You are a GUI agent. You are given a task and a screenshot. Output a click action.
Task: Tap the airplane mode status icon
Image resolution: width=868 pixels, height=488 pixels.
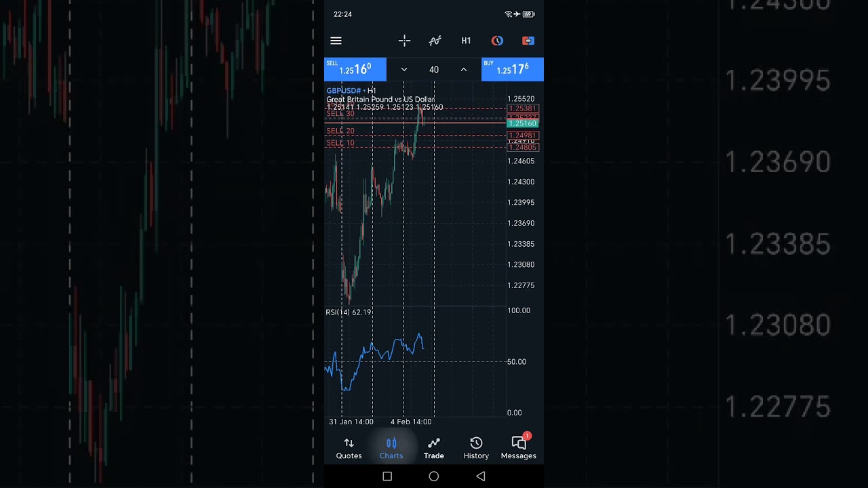[x=517, y=14]
